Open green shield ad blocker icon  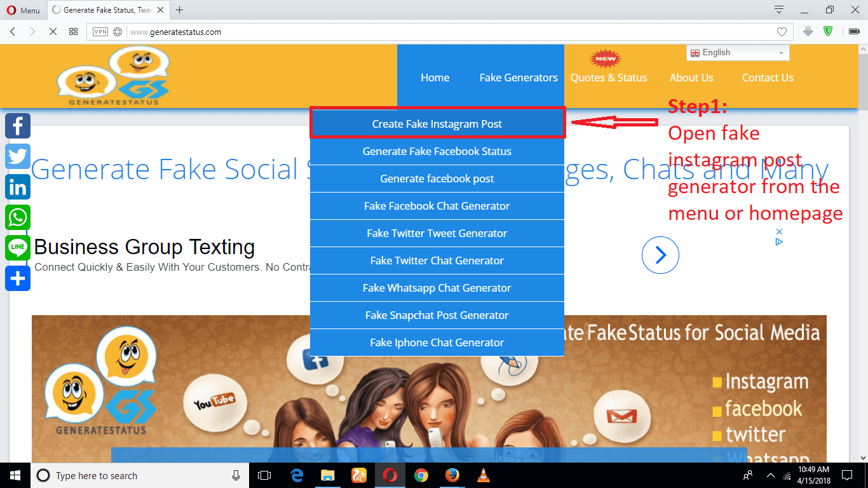828,31
